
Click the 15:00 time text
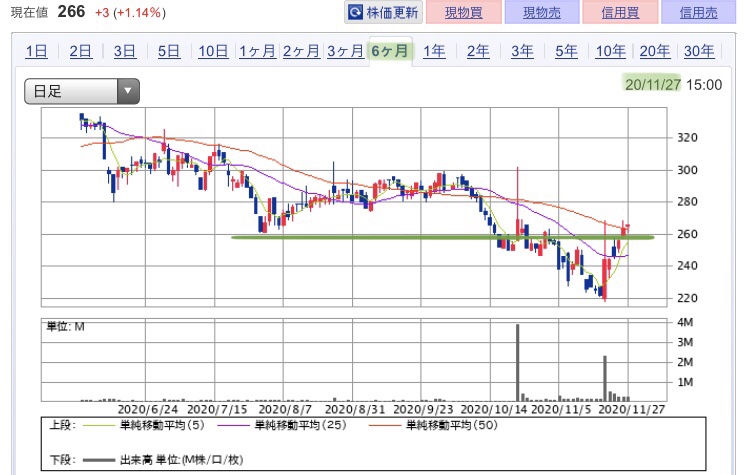704,85
